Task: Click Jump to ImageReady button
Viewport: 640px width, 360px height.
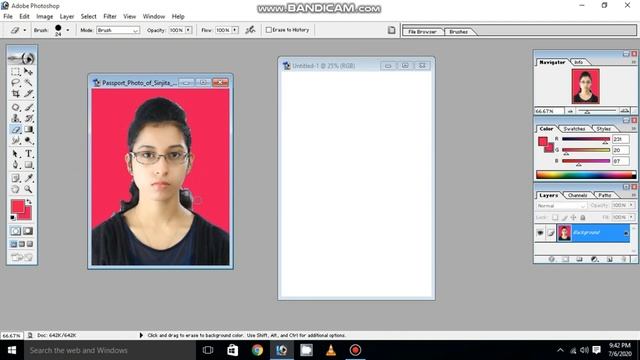Action: [x=22, y=257]
